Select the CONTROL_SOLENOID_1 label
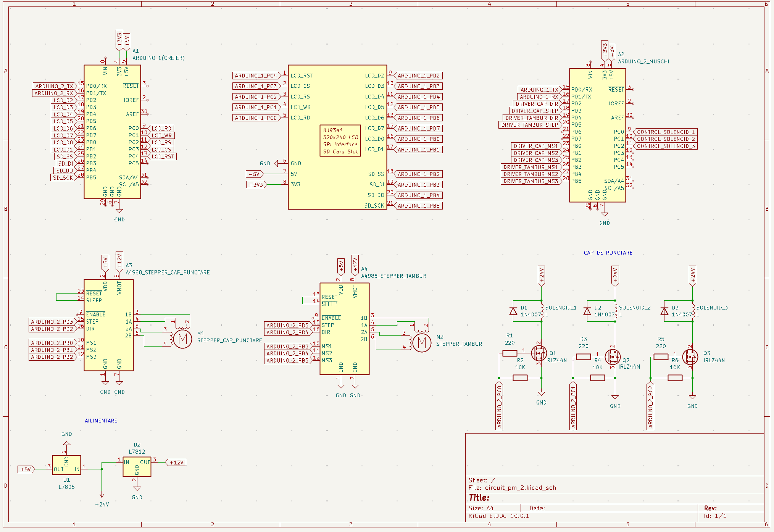 click(x=665, y=132)
